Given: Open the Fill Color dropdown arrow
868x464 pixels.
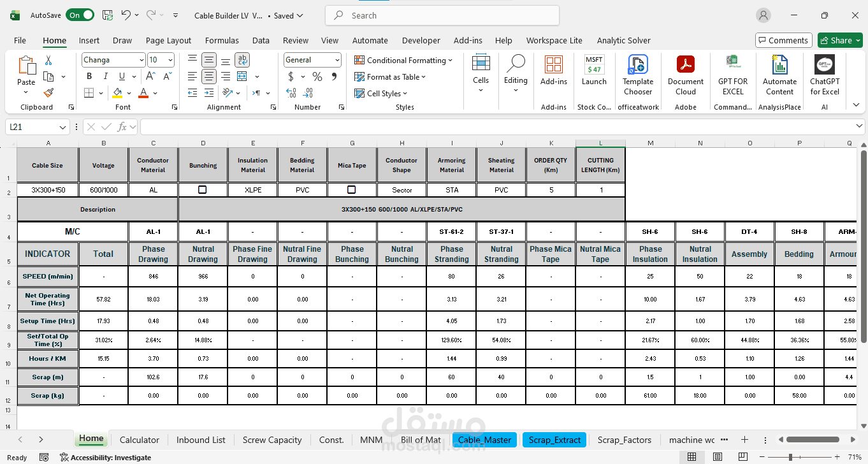Looking at the screenshot, I should pos(129,93).
